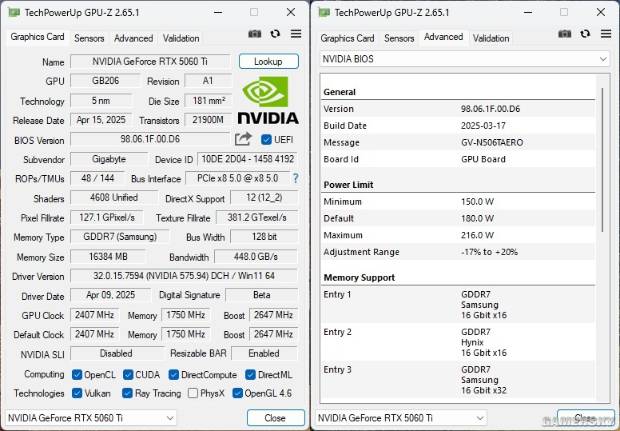Click BIOS export share icon
This screenshot has width=620, height=431.
pos(243,139)
